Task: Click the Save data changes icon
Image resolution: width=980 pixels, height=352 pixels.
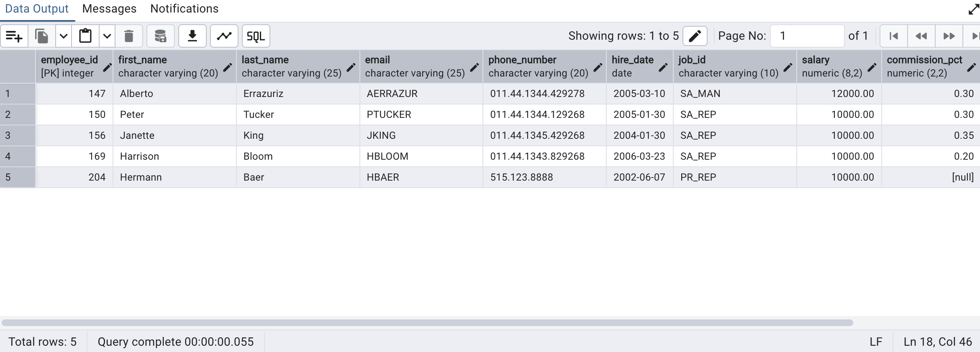Action: 160,36
